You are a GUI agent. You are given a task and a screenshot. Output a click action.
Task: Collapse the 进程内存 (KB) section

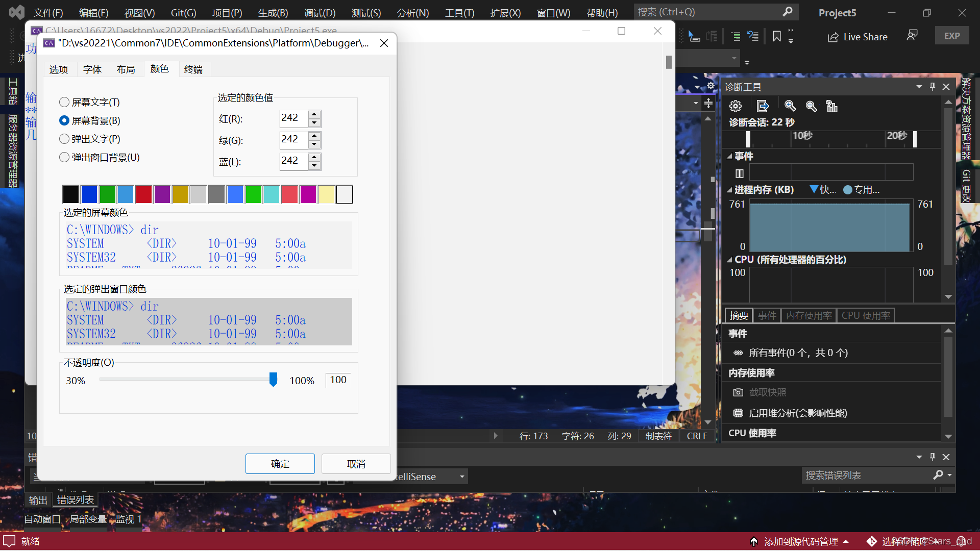729,190
